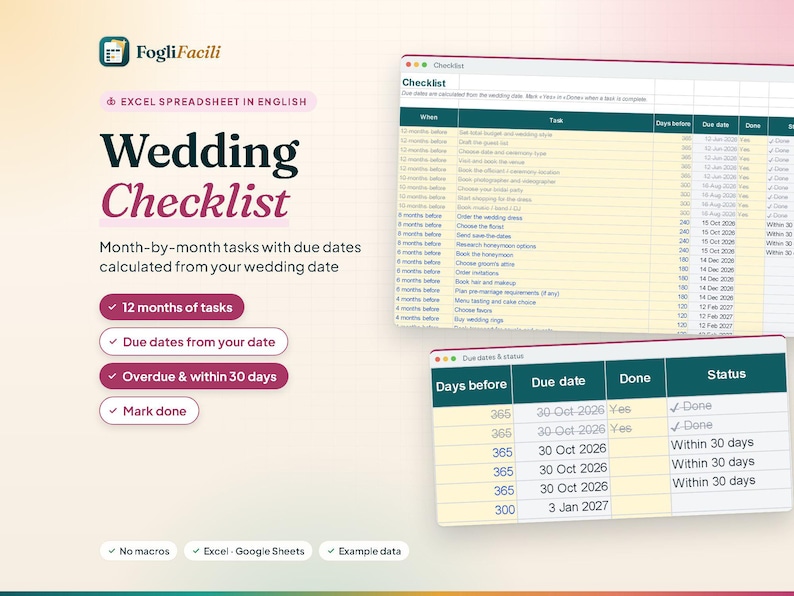This screenshot has width=794, height=596.
Task: Click the 'Due dates from your date' pill
Action: pyautogui.click(x=193, y=342)
